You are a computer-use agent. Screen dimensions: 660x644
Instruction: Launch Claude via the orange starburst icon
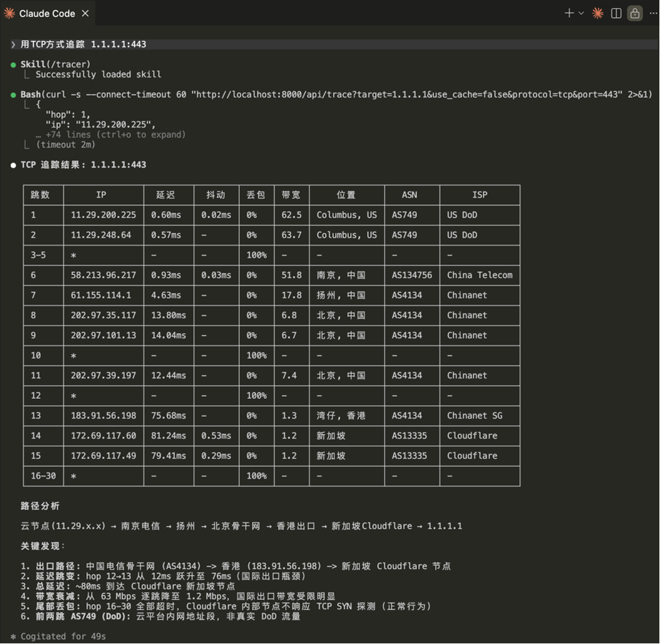[597, 13]
